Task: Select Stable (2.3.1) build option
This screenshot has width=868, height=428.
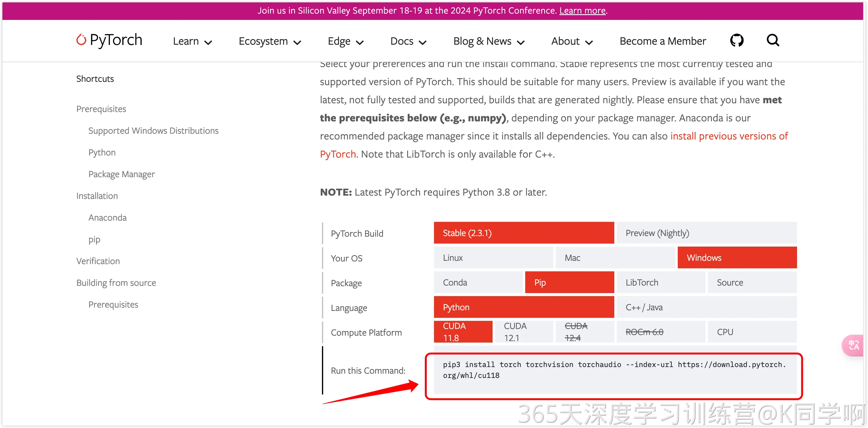Action: tap(524, 233)
